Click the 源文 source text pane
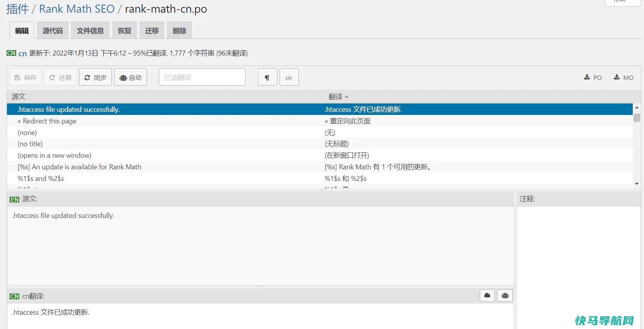Screen dimensions: 644x329 260,246
